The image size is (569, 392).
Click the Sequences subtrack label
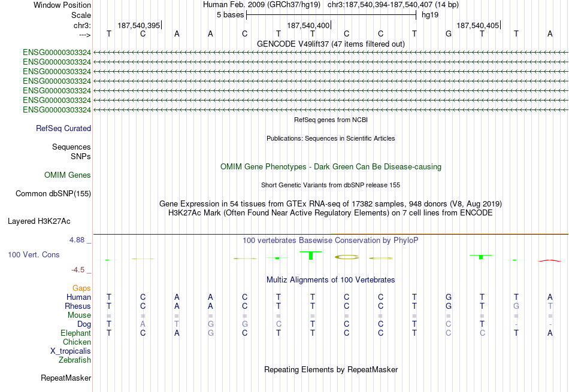tap(71, 147)
